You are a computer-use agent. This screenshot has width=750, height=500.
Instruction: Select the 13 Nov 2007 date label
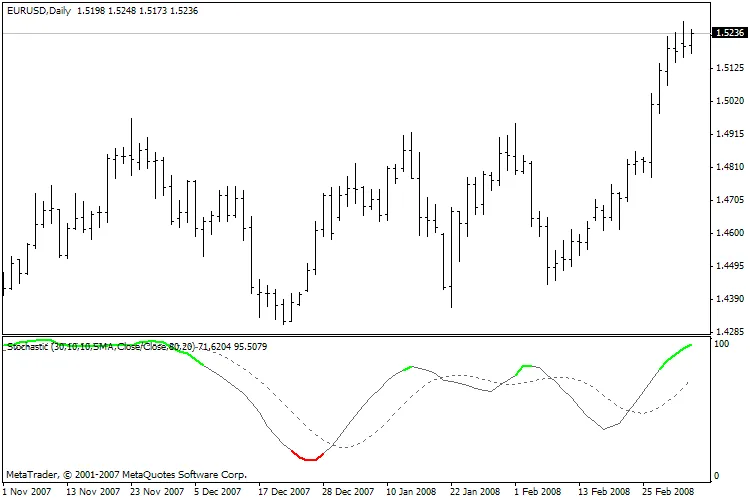[x=94, y=492]
